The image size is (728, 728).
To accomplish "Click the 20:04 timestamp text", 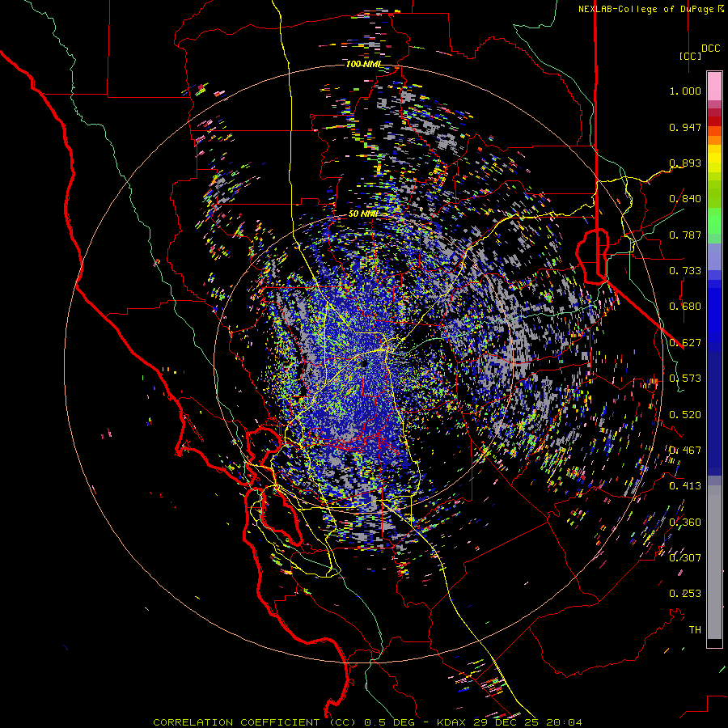I will point(564,722).
